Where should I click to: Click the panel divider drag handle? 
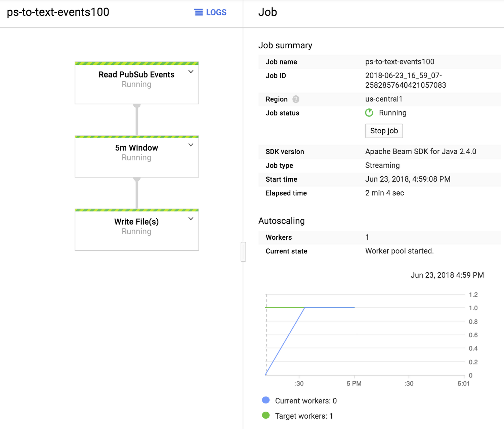pos(243,252)
